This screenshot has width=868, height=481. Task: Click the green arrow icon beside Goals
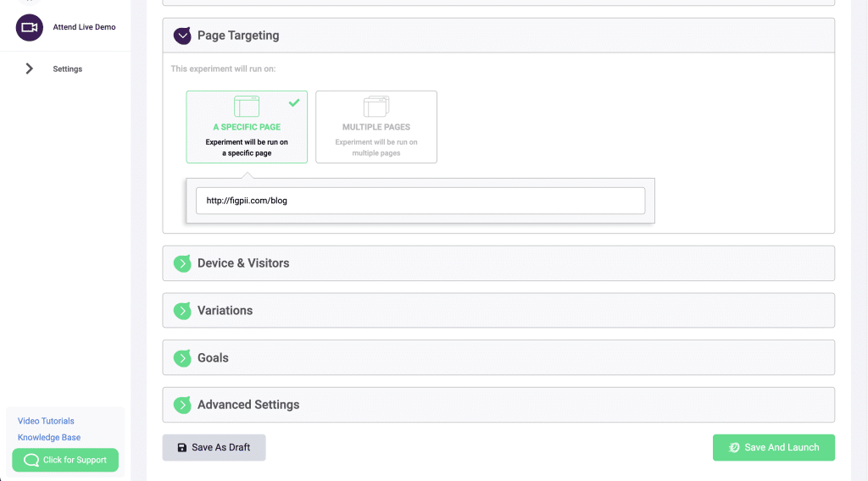coord(182,358)
